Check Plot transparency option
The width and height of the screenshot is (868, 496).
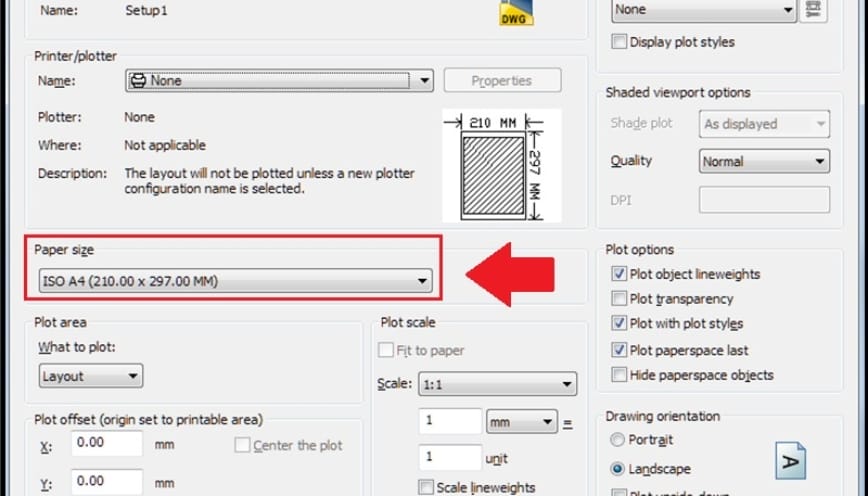(x=619, y=299)
